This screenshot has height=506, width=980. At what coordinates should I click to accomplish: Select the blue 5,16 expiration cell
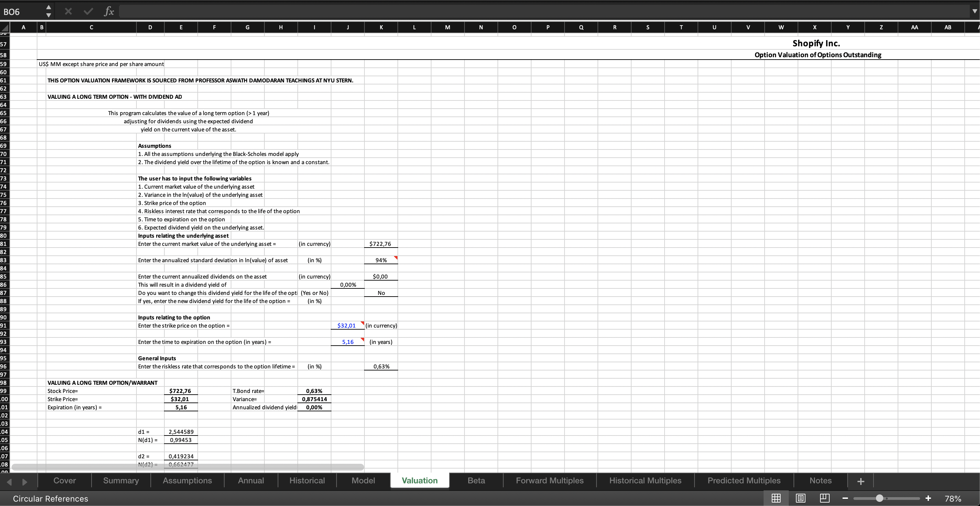[348, 342]
